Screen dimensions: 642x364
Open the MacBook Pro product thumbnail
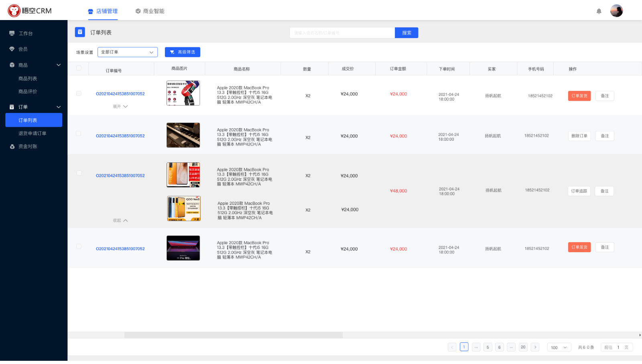coord(183,248)
